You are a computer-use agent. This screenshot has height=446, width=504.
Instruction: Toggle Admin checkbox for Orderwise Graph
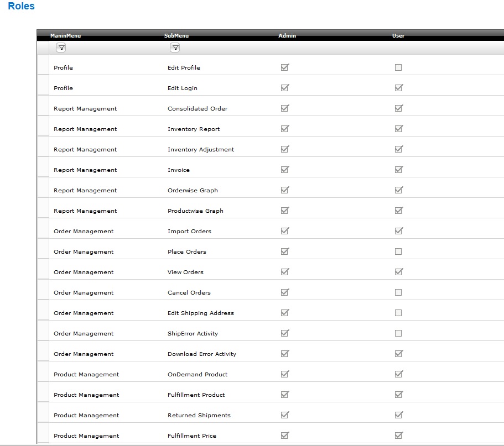(285, 190)
